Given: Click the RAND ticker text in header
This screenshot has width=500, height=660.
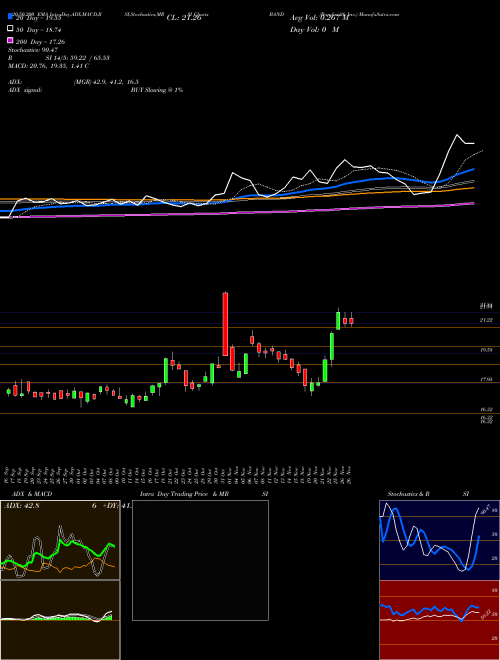Looking at the screenshot, I should click(x=277, y=14).
